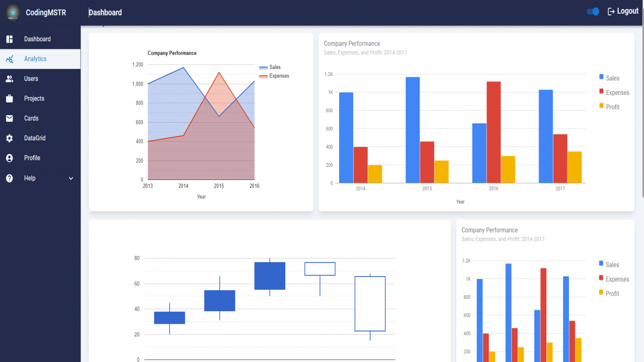Screen dimensions: 644x362
Task: Go to DataGrid page
Action: [x=40, y=138]
